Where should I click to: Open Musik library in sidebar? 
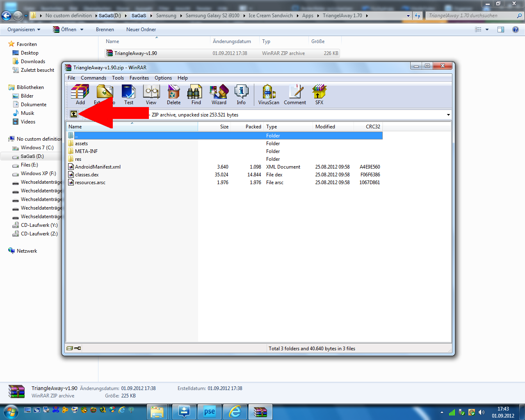(x=23, y=113)
